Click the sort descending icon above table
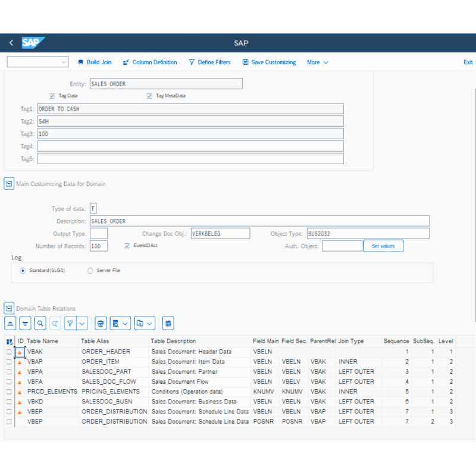Screen dimensions: 476x476 click(x=25, y=323)
